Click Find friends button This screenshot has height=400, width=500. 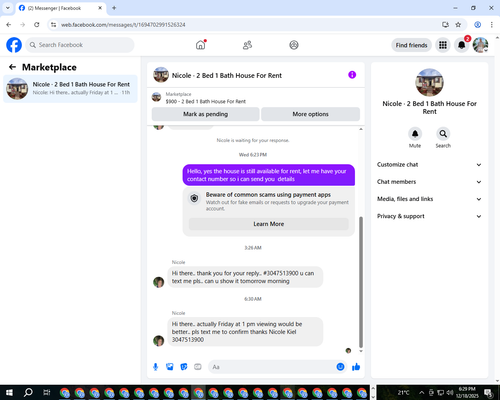pos(411,45)
